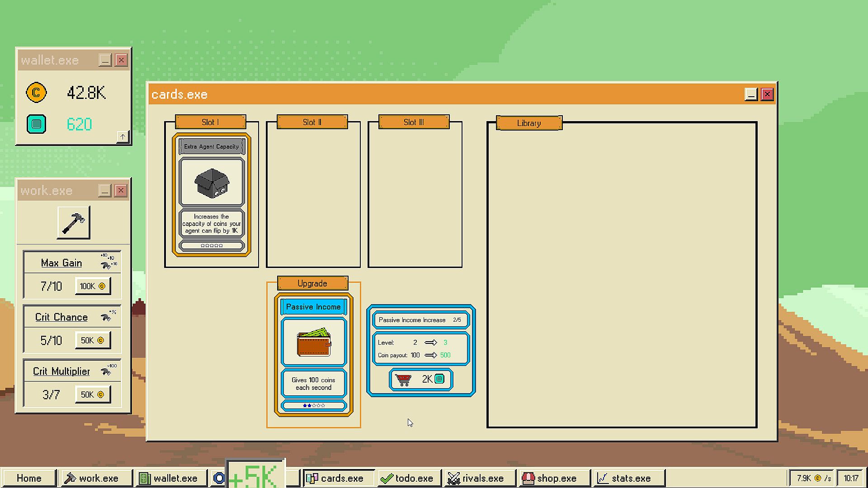Screen dimensions: 868x488
Task: Click the Max Gain label
Action: point(61,263)
